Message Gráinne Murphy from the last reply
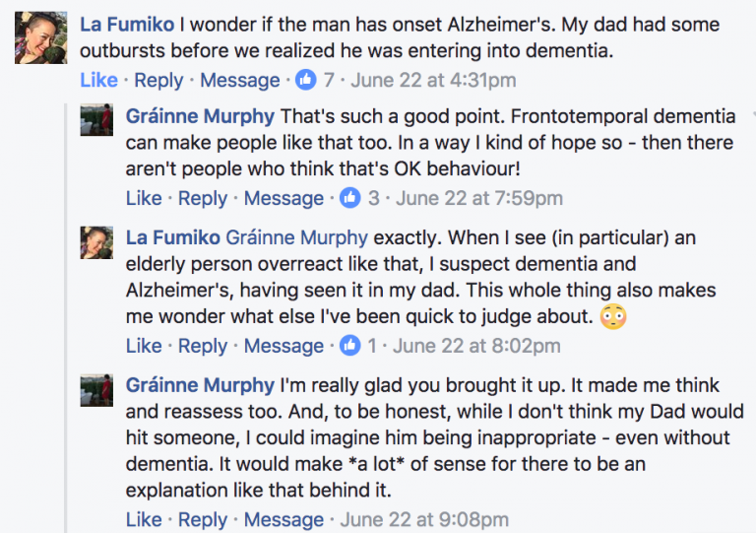This screenshot has width=756, height=533. point(283,519)
